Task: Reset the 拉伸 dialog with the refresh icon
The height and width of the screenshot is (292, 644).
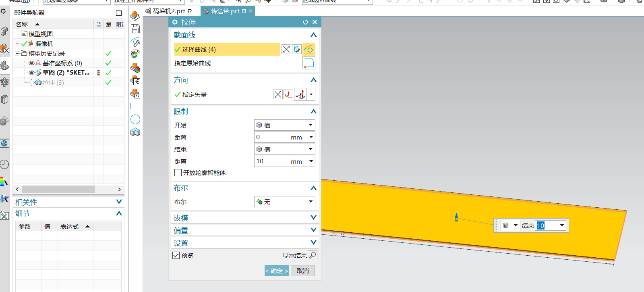Action: pyautogui.click(x=305, y=22)
